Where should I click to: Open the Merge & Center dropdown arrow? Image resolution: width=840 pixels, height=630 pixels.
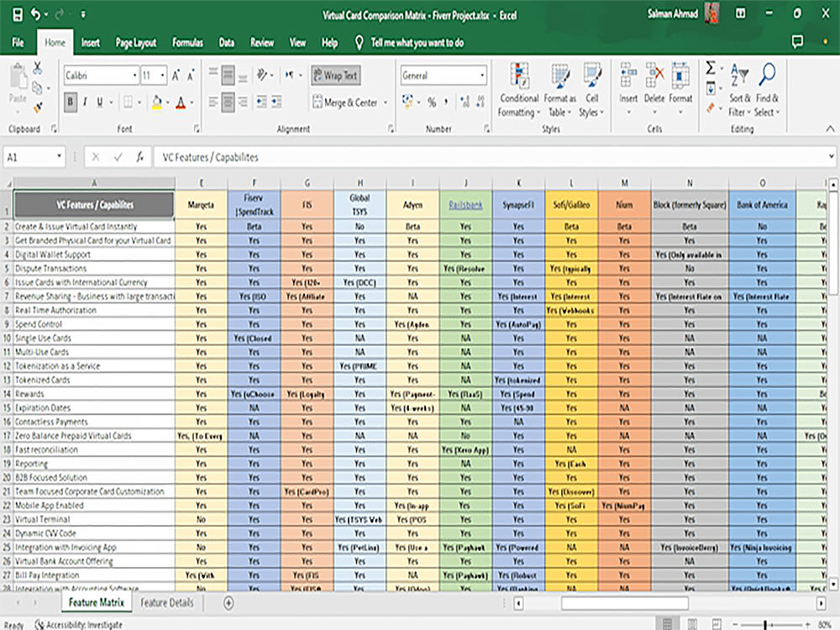(386, 102)
